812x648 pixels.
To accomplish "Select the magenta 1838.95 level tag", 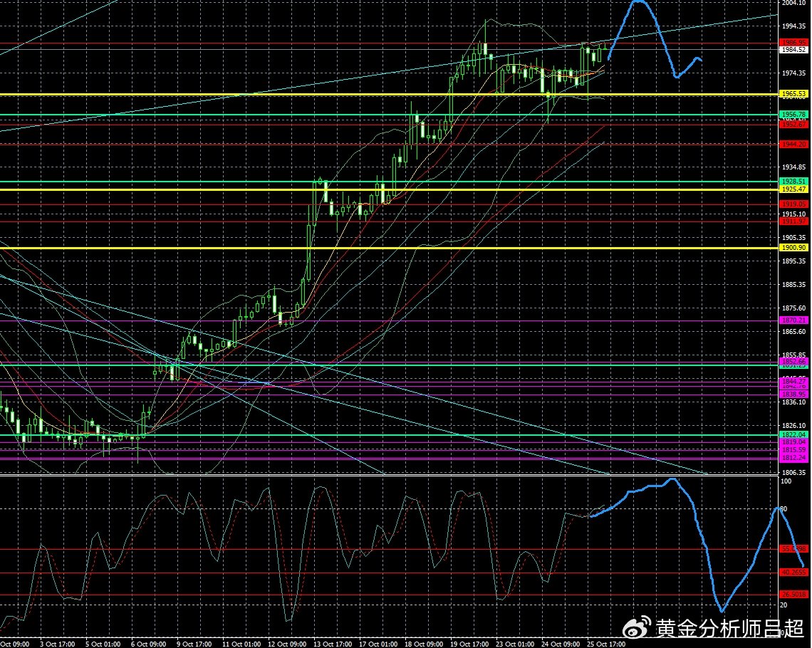I will click(793, 394).
